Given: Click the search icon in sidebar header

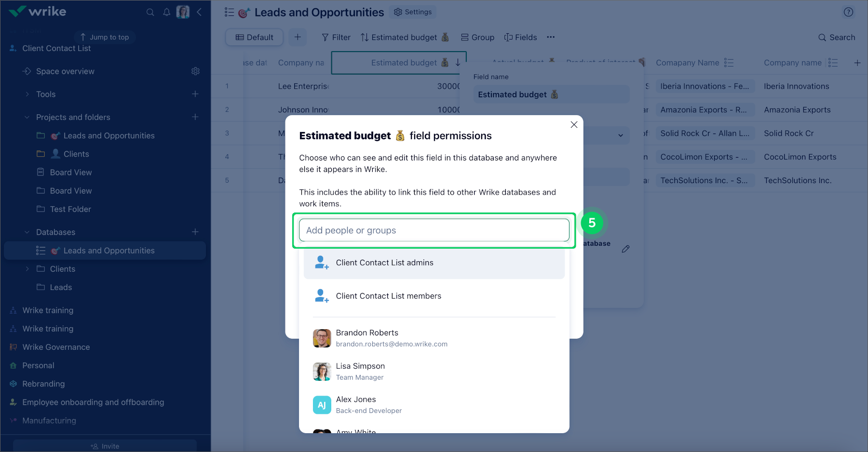Looking at the screenshot, I should coord(150,12).
